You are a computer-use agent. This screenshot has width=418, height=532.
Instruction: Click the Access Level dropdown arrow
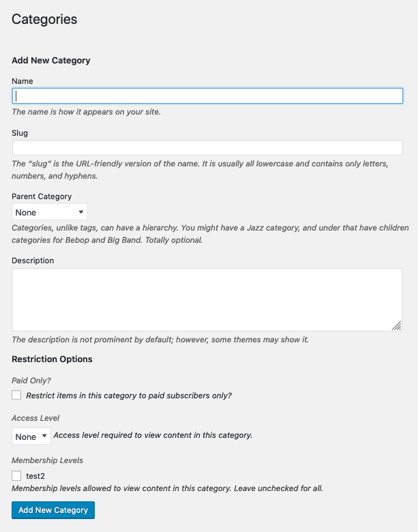click(44, 436)
